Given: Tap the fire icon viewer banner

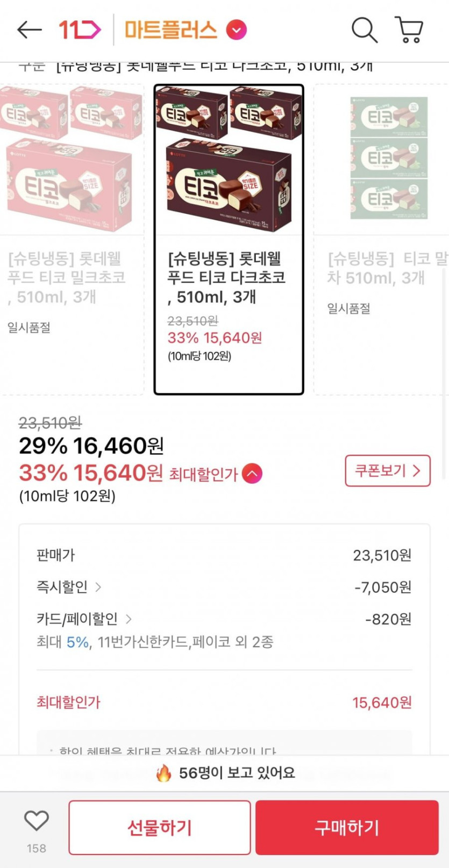Looking at the screenshot, I should [x=225, y=773].
